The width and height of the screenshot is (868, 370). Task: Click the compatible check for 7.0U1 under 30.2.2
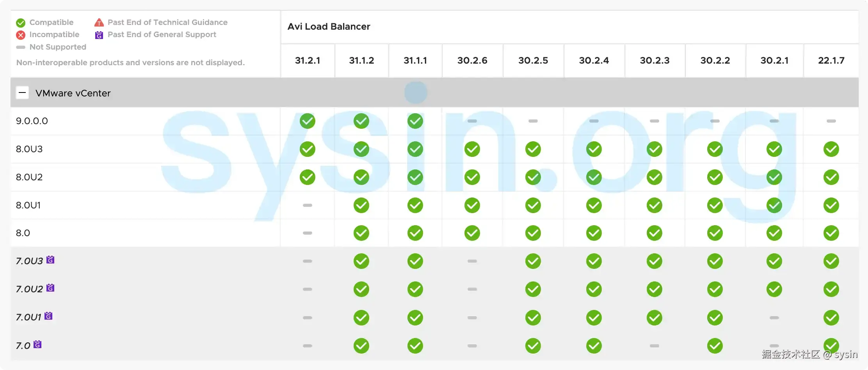point(715,318)
